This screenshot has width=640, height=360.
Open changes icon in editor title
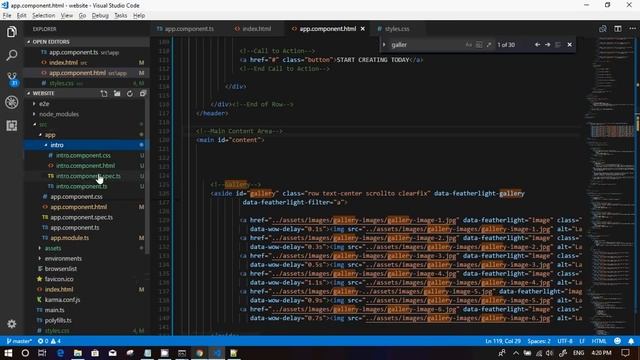[602, 29]
